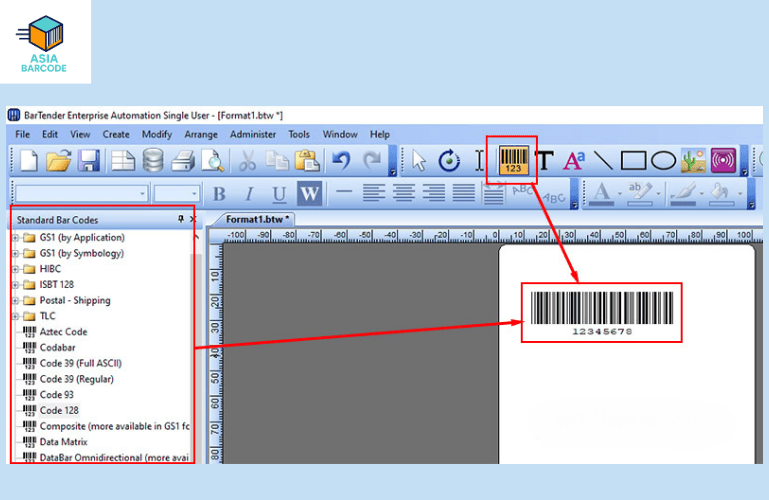Select the Barcode creation tool

click(512, 161)
